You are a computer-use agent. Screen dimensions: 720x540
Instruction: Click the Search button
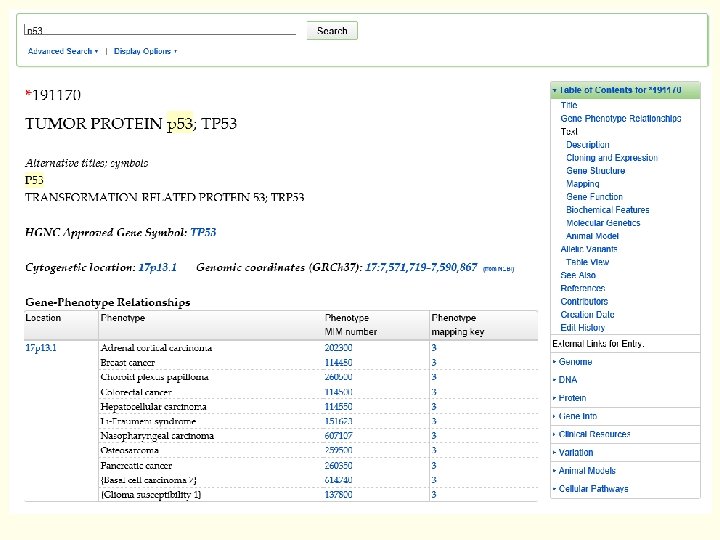331,31
